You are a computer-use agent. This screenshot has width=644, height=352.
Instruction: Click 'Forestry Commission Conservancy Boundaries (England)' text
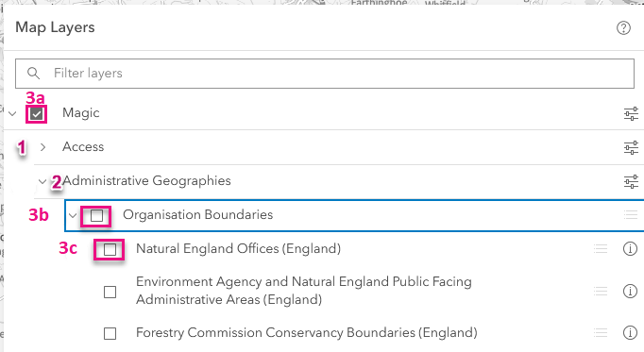tap(307, 333)
